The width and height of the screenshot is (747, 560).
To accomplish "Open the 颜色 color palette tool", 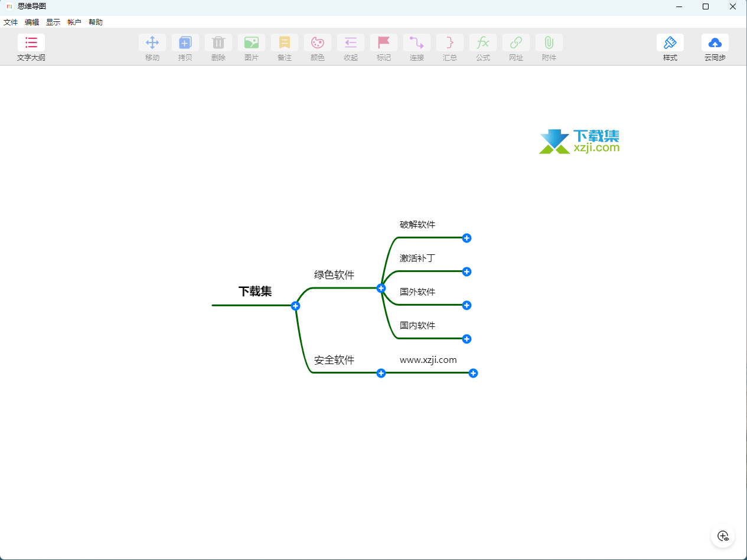I will (318, 42).
